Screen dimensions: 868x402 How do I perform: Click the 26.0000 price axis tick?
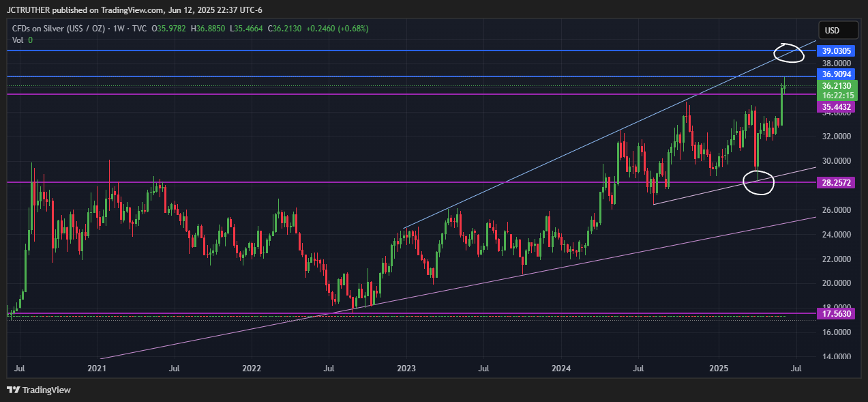835,210
